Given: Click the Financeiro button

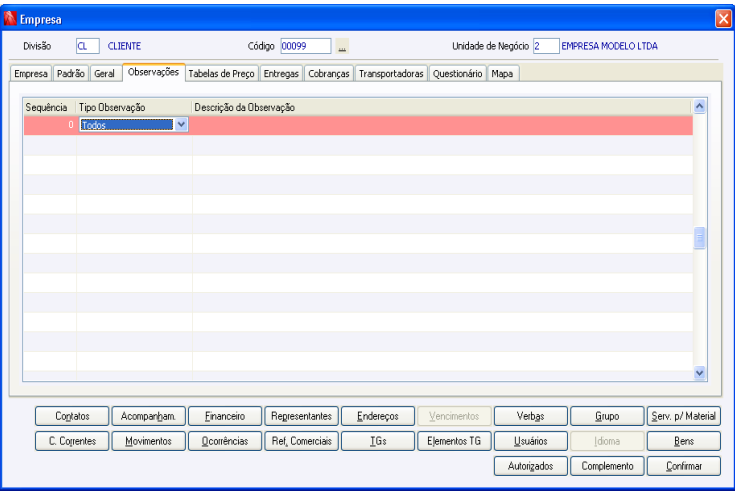Looking at the screenshot, I should click(225, 416).
